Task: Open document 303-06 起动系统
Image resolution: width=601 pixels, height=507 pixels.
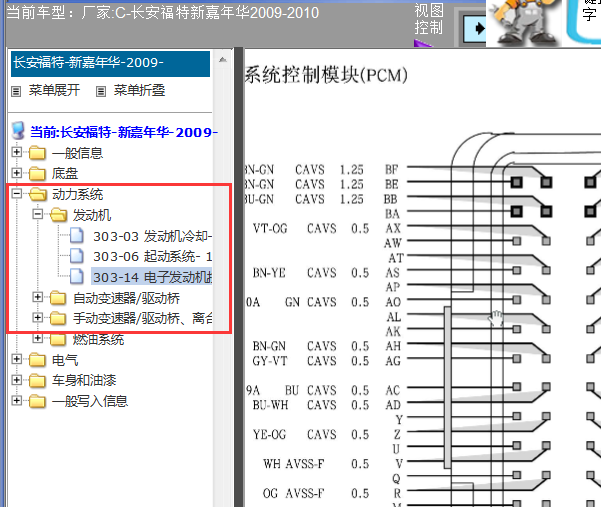Action: (153, 256)
